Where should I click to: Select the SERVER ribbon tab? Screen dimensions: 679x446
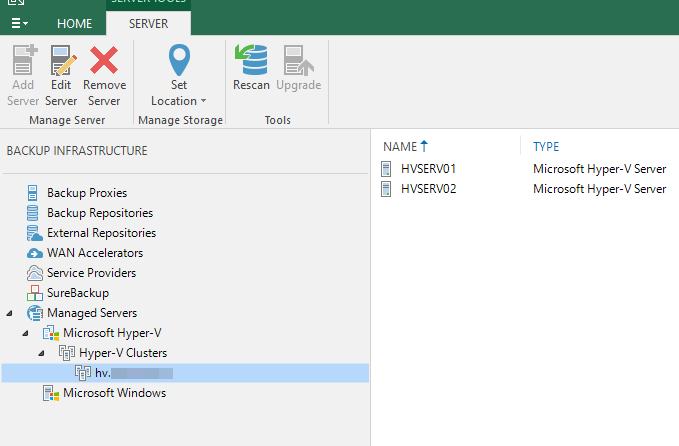pos(148,23)
